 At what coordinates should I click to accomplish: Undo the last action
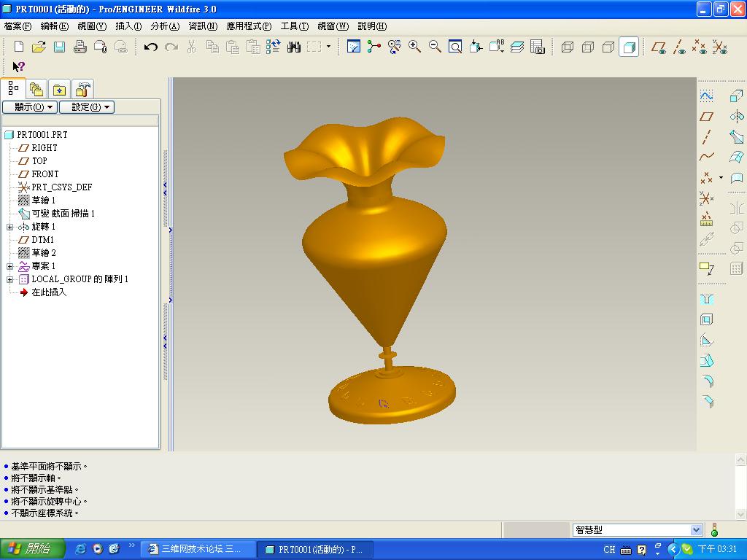click(x=150, y=47)
